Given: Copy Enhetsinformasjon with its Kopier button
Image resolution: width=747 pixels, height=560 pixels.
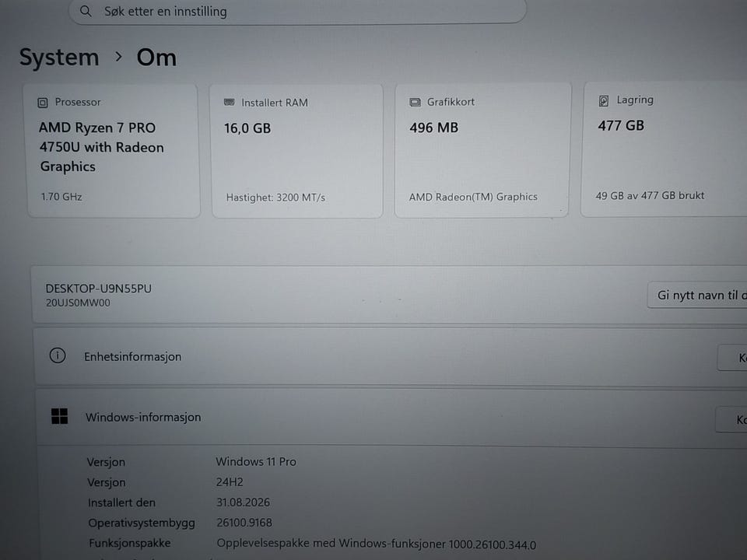Looking at the screenshot, I should [733, 358].
